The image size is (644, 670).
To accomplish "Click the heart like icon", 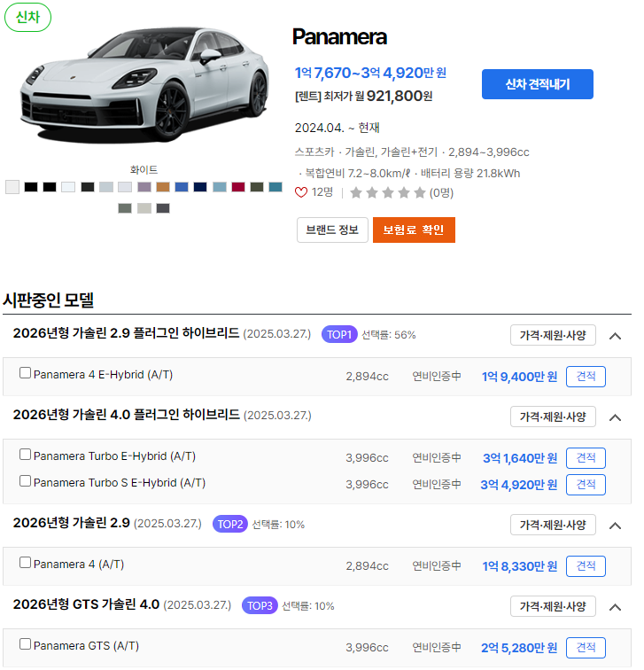I will point(301,192).
